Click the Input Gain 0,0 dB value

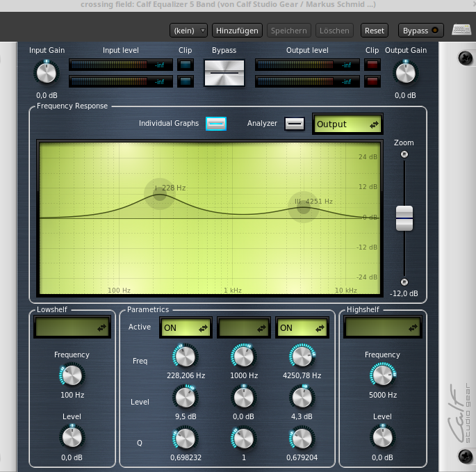47,95
